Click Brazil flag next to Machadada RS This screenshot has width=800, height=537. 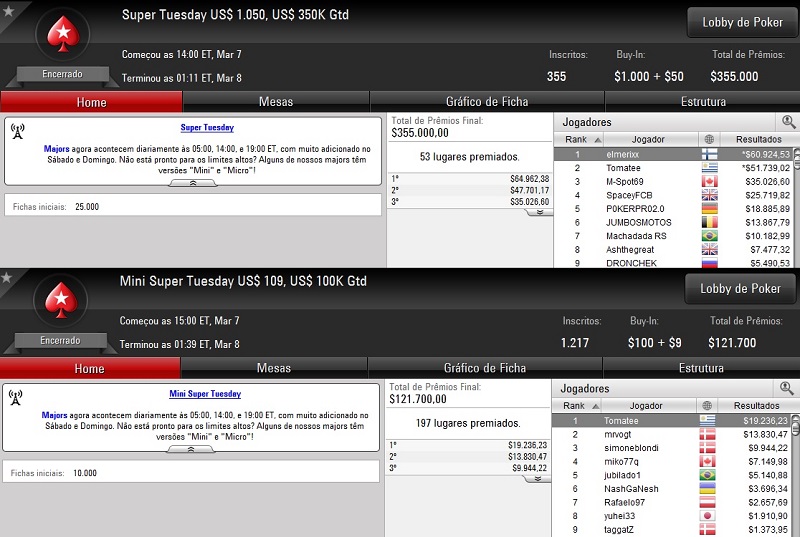(709, 236)
